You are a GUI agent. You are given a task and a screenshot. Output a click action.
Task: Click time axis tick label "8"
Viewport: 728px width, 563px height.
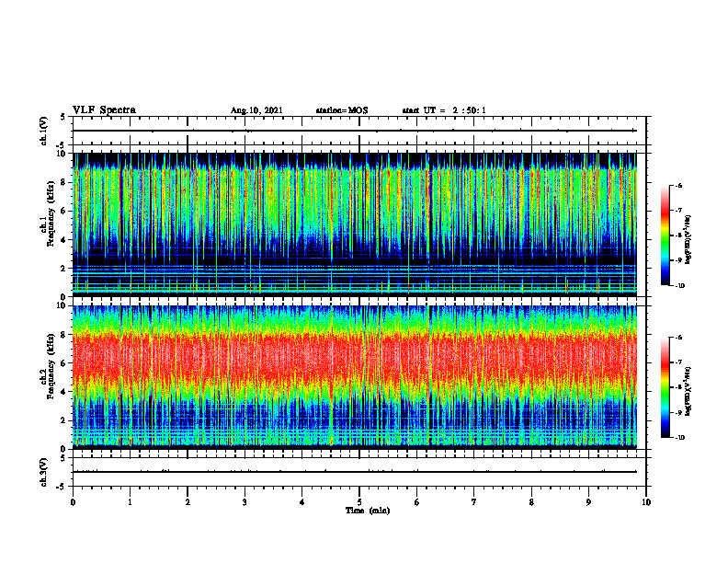pyautogui.click(x=531, y=502)
